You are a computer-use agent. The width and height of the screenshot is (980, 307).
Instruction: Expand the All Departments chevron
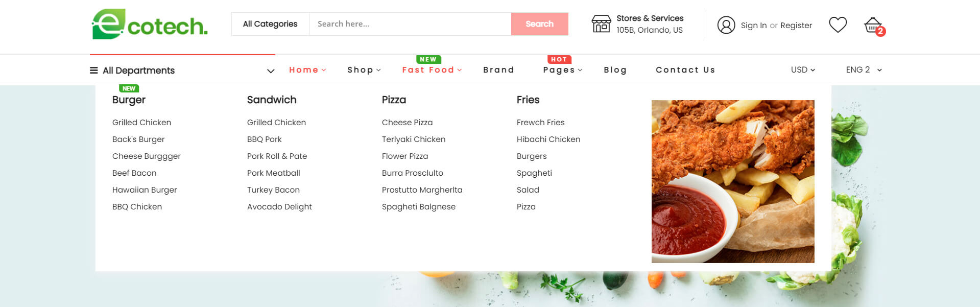pyautogui.click(x=271, y=71)
